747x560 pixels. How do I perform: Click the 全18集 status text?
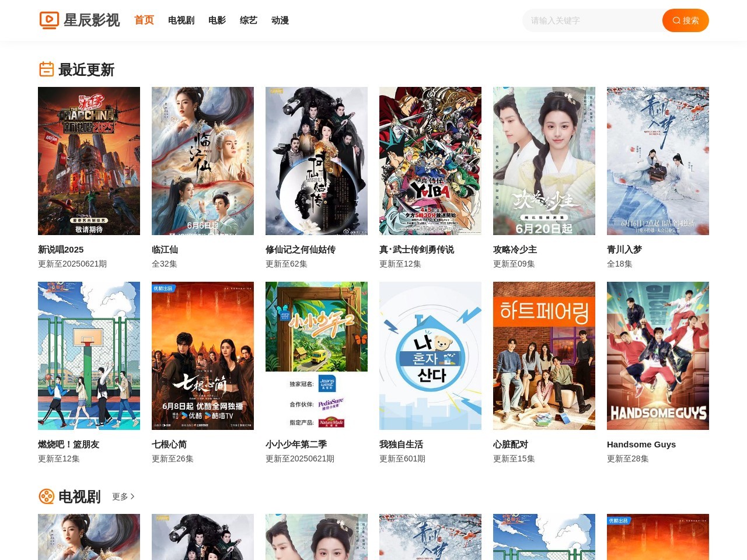click(620, 264)
